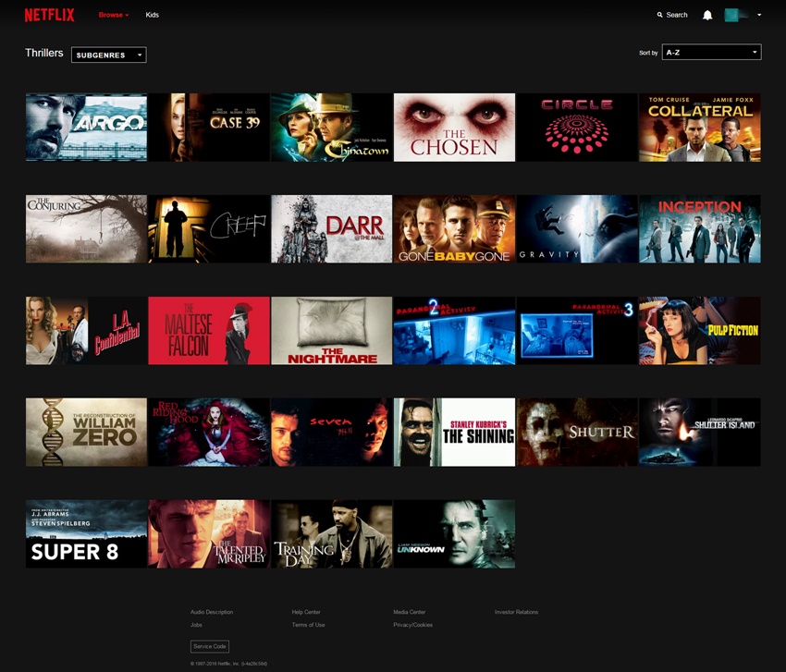Click the Netflix logo
Image resolution: width=786 pixels, height=672 pixels.
pyautogui.click(x=49, y=15)
